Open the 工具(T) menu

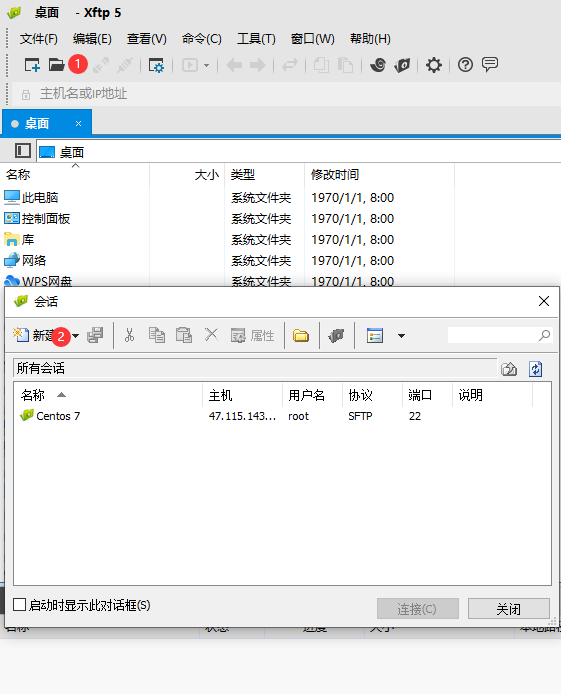tap(256, 39)
